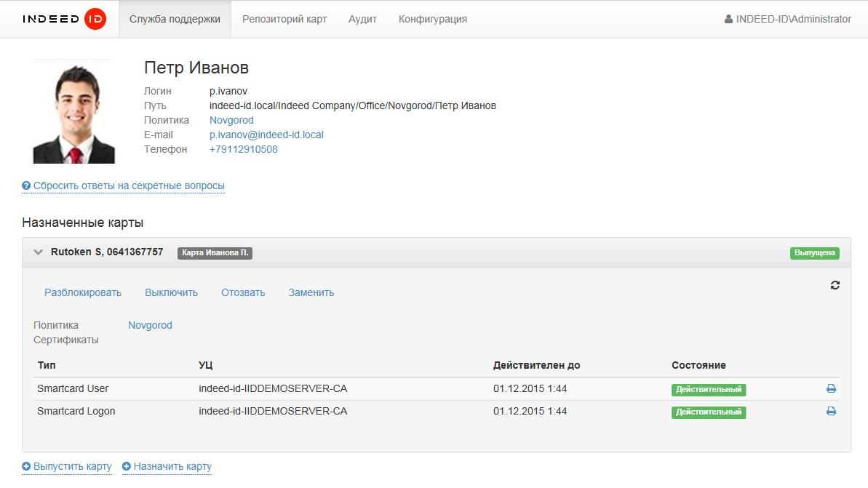Click the plus icon beside Выпустить карту
This screenshot has height=488, width=868.
click(26, 466)
